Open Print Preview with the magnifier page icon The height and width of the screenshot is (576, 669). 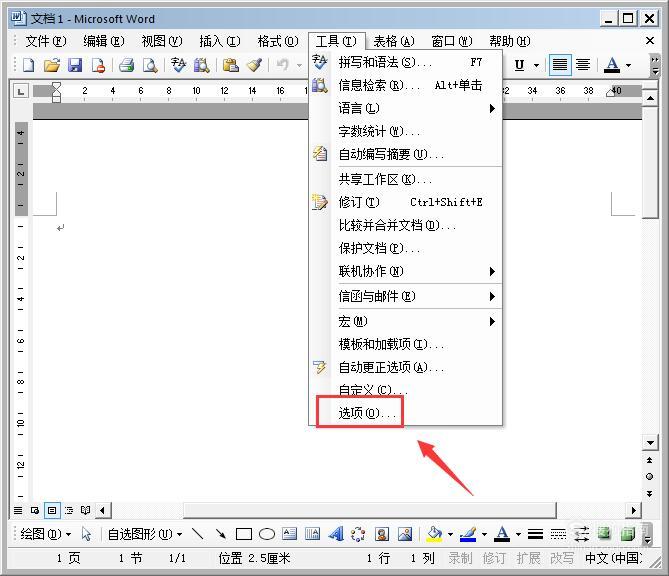coord(150,65)
